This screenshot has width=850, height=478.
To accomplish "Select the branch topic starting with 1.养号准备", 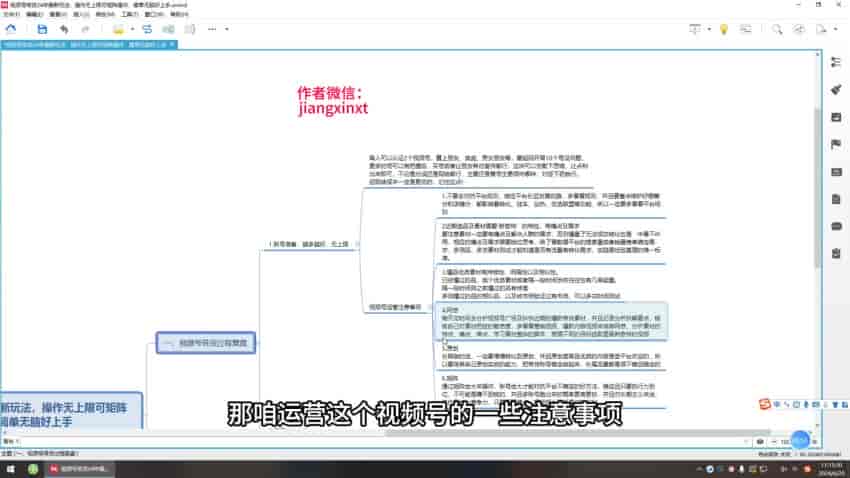I will (x=309, y=244).
